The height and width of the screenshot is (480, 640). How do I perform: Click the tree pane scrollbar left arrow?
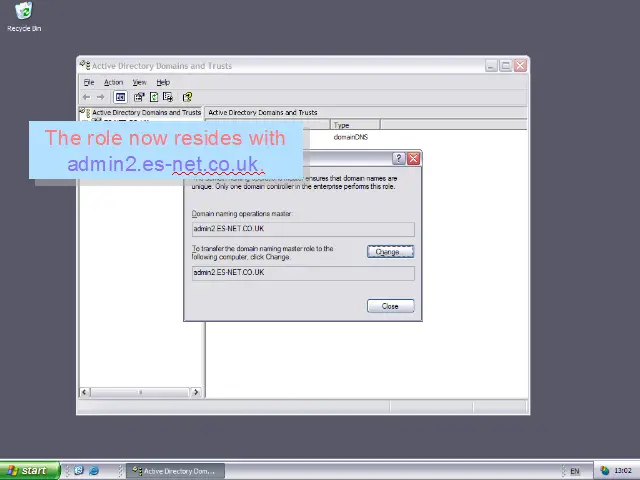[84, 392]
